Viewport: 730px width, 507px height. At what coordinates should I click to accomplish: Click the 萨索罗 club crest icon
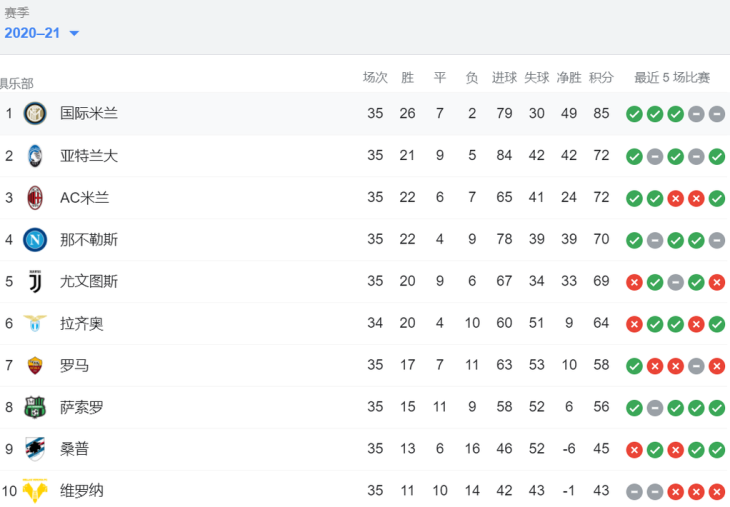35,407
